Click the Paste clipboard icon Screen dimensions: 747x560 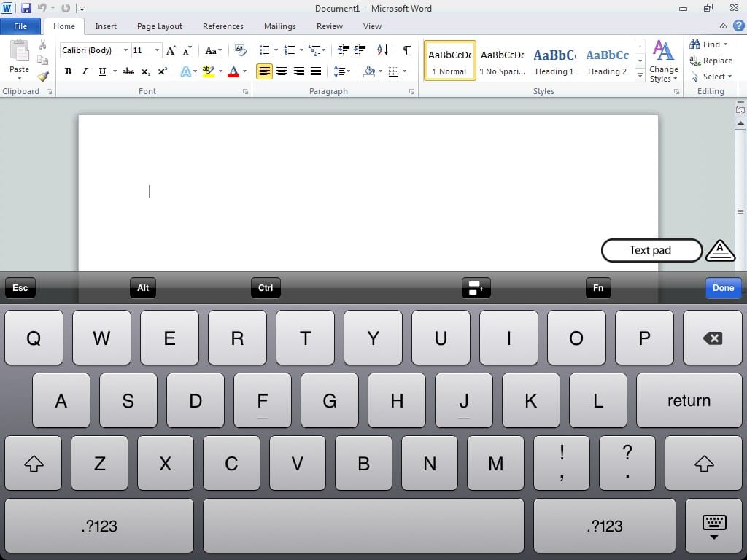coord(19,50)
